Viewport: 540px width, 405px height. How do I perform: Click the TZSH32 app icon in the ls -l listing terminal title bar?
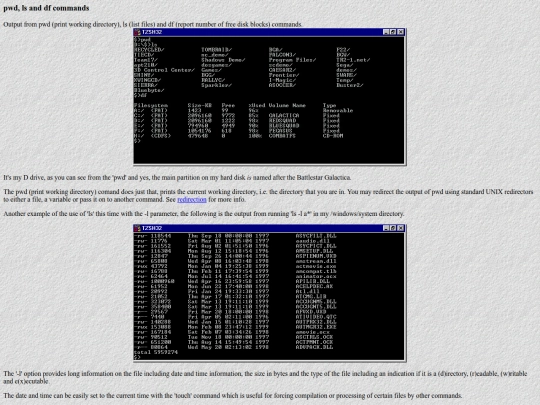tap(137, 228)
